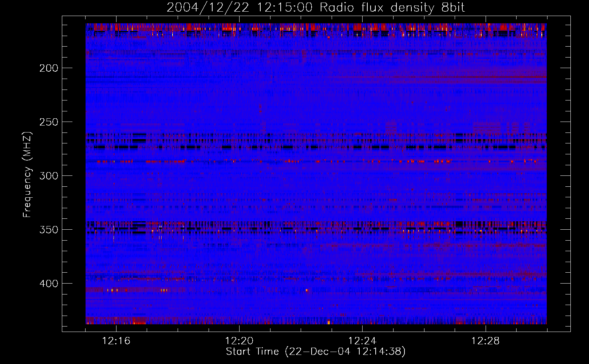Image resolution: width=589 pixels, height=364 pixels.
Task: Click the 'Start Time (22-Dec-04 12:14:38)' axis label
Action: point(316,352)
